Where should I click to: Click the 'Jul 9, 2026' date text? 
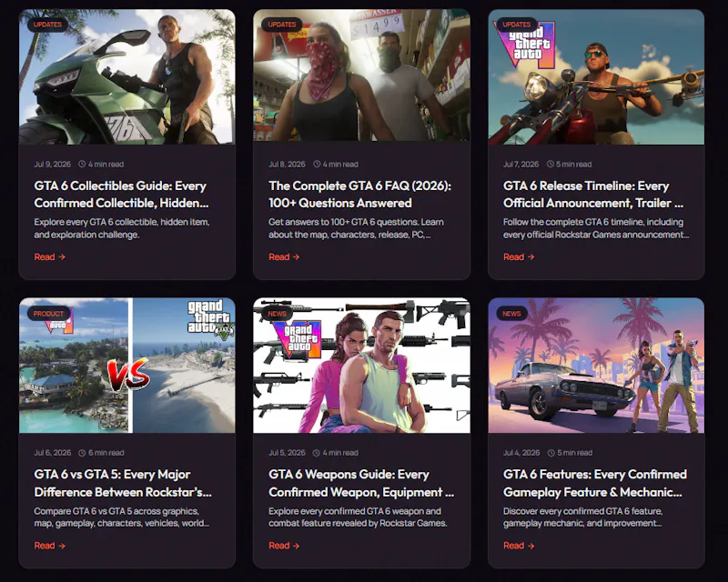click(53, 165)
